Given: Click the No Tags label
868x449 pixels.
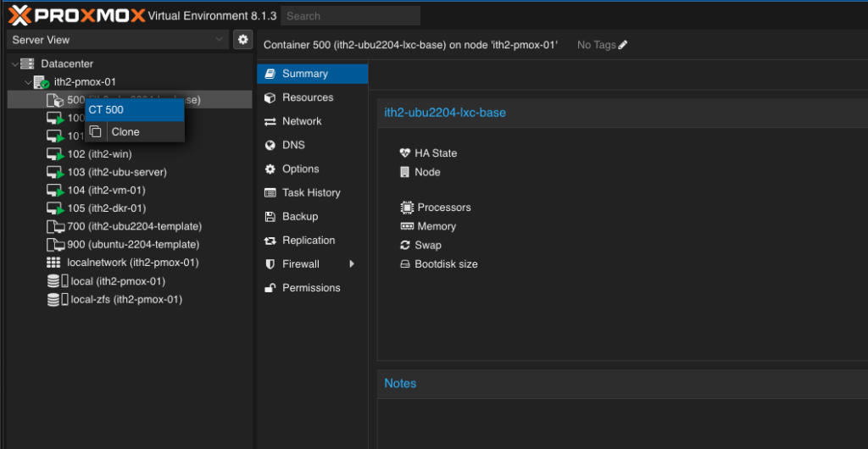Looking at the screenshot, I should click(597, 45).
